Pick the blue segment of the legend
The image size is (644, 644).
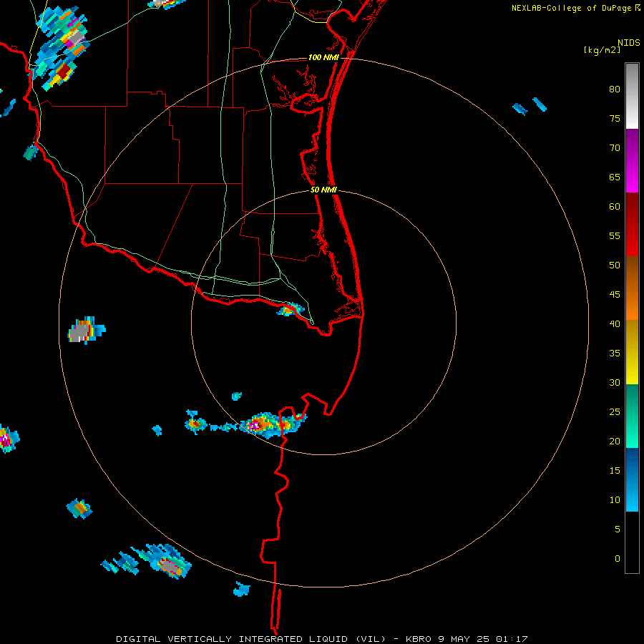(x=632, y=479)
